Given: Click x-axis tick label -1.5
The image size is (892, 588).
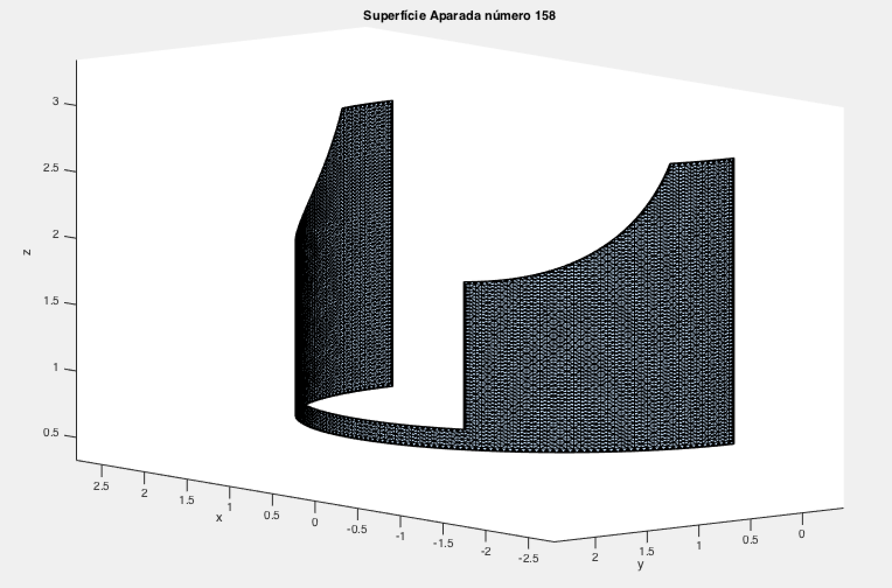Looking at the screenshot, I should tap(443, 544).
